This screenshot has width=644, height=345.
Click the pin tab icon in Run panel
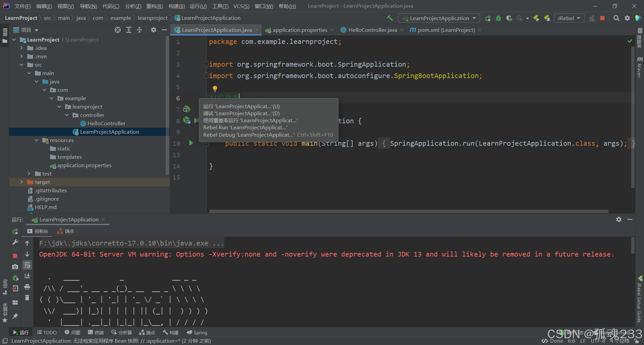tap(15, 316)
